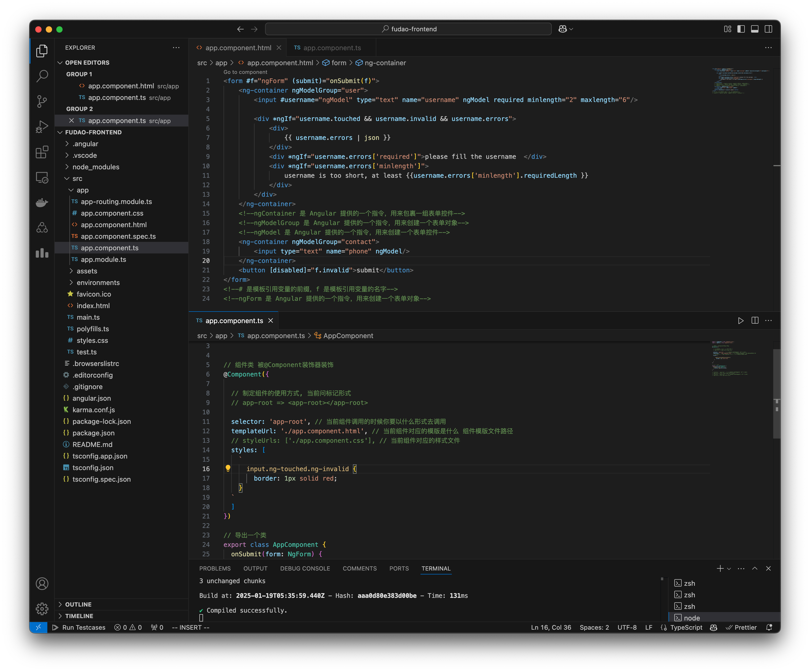Switch to the PROBLEMS tab
The width and height of the screenshot is (810, 672).
[x=215, y=568]
